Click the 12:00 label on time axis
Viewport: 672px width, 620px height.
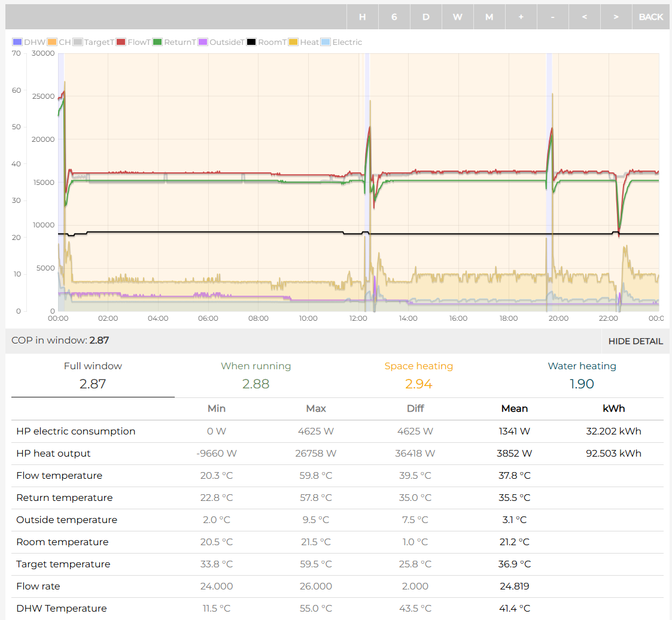coord(358,318)
